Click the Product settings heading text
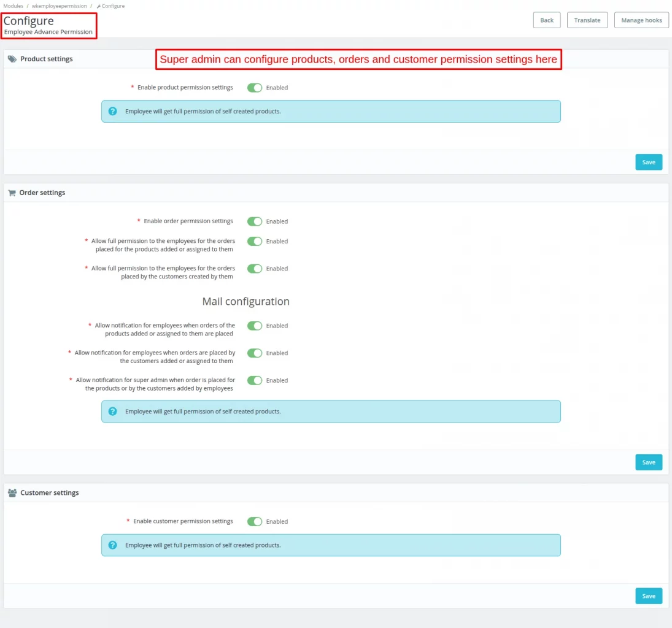672x628 pixels. 47,59
